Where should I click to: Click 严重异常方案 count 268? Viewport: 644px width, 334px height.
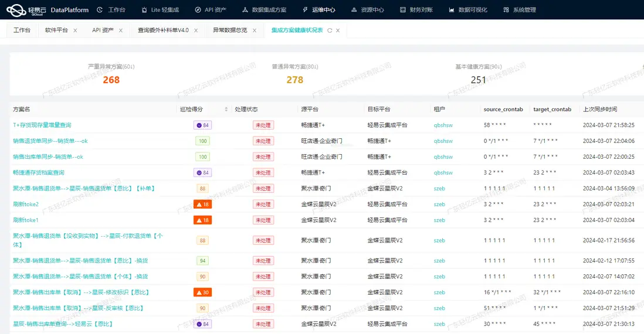click(x=111, y=80)
